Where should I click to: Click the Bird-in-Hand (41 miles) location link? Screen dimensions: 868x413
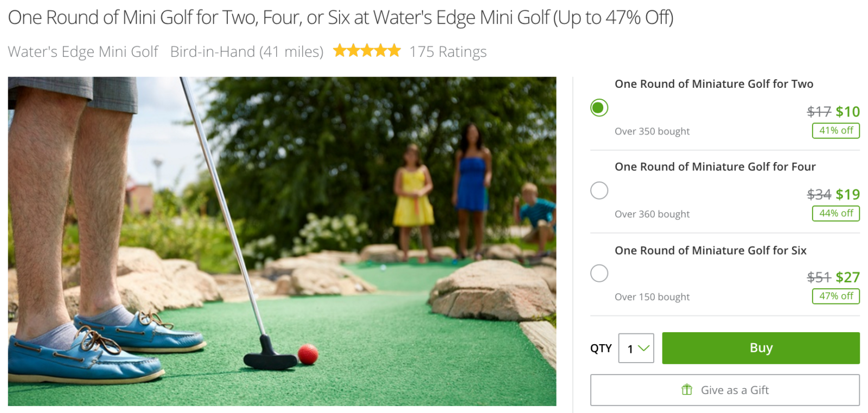tap(247, 51)
